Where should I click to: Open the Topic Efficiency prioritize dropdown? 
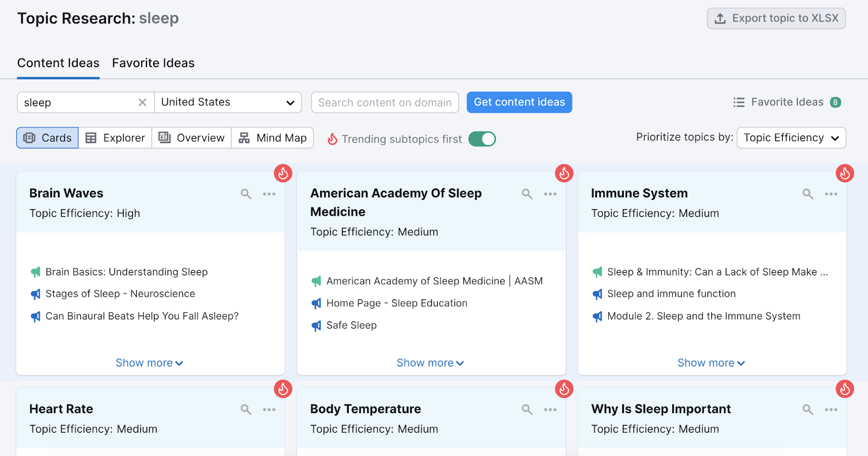tap(791, 138)
